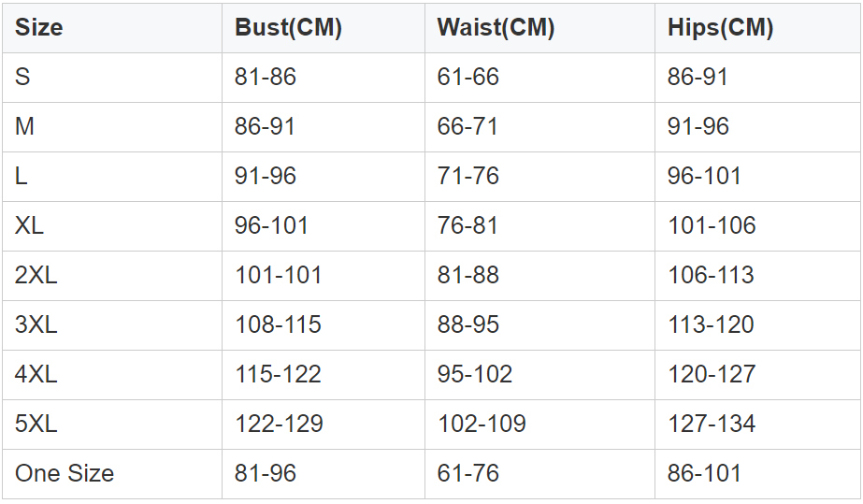Click hips value 101-106 in XL row
The width and height of the screenshot is (863, 504).
coord(712,225)
